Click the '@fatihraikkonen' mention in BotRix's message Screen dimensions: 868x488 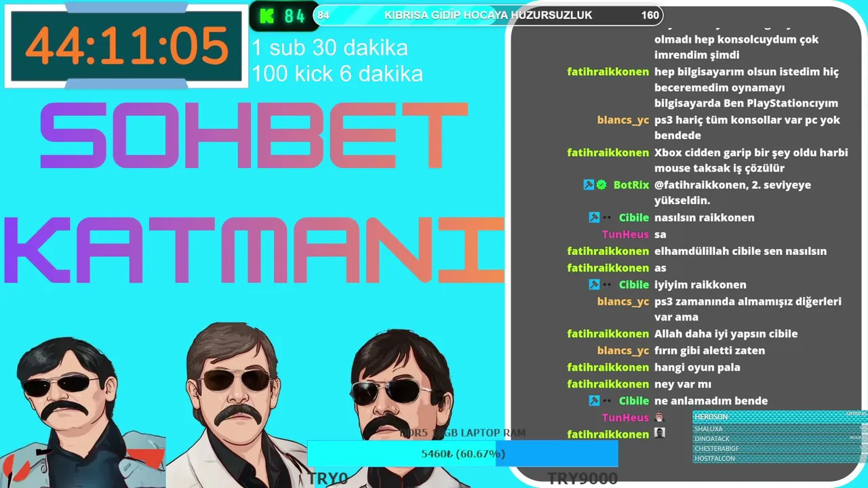pos(701,184)
